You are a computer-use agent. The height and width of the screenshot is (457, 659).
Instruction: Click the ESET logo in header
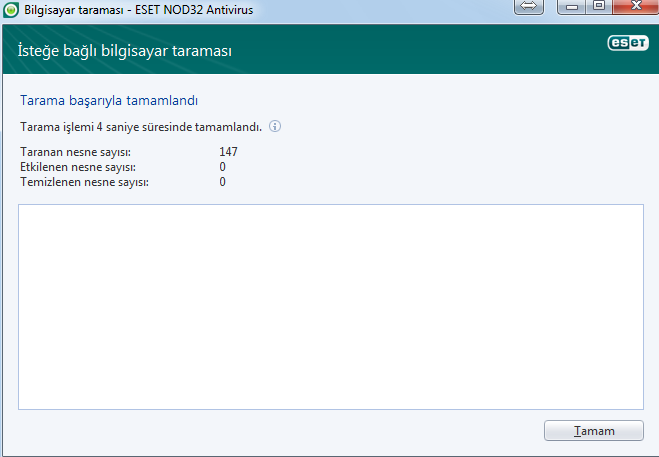(628, 42)
